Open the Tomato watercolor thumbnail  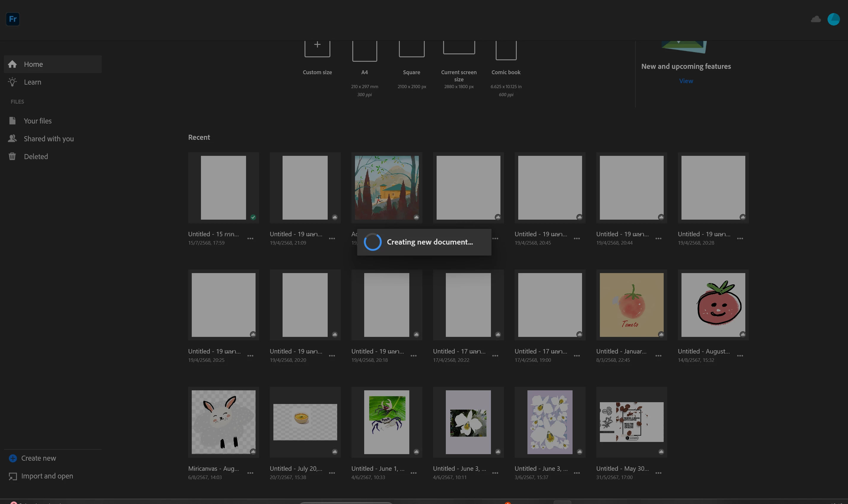[x=631, y=305]
